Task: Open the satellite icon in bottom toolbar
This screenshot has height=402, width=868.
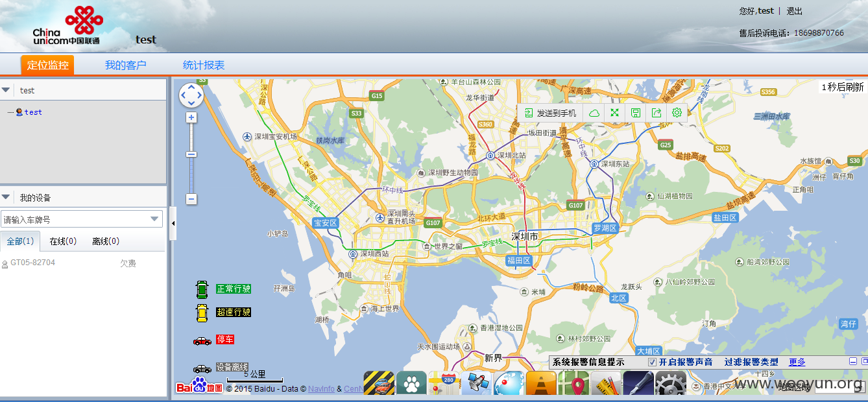Action: (476, 383)
